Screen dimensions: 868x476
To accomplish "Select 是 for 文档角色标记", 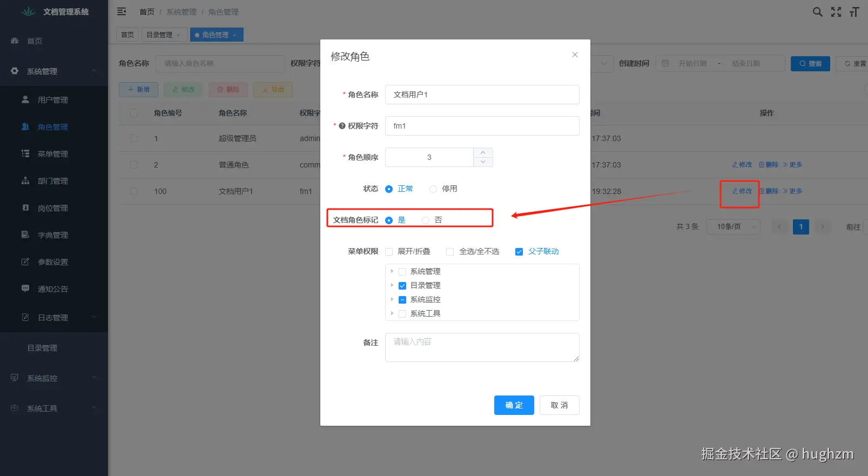I will tap(389, 220).
